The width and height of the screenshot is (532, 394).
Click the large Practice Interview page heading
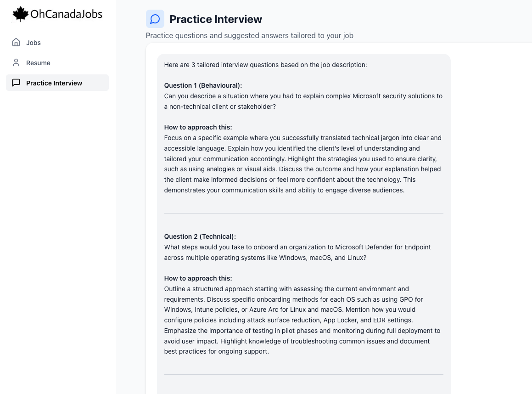click(216, 19)
